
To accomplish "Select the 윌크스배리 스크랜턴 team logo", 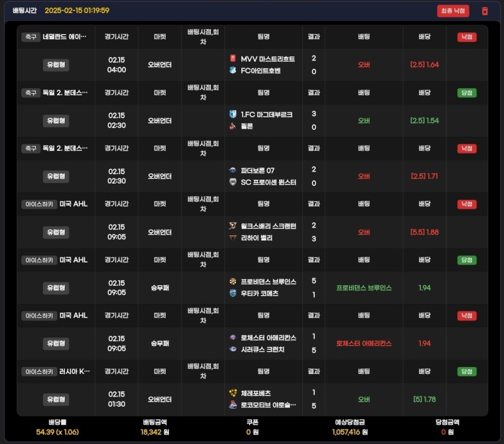I will [x=233, y=226].
